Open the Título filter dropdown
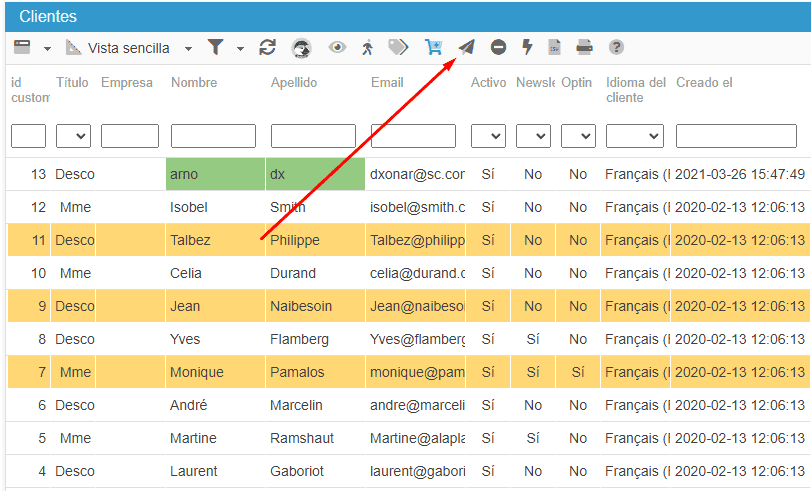The height and width of the screenshot is (491, 811). (x=73, y=136)
